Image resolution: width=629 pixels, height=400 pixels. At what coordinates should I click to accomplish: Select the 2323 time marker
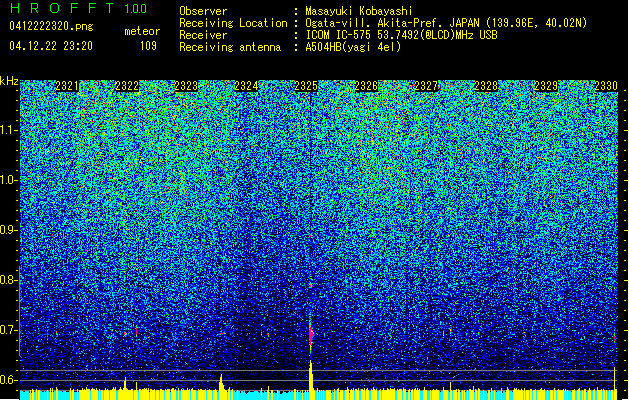pos(187,86)
